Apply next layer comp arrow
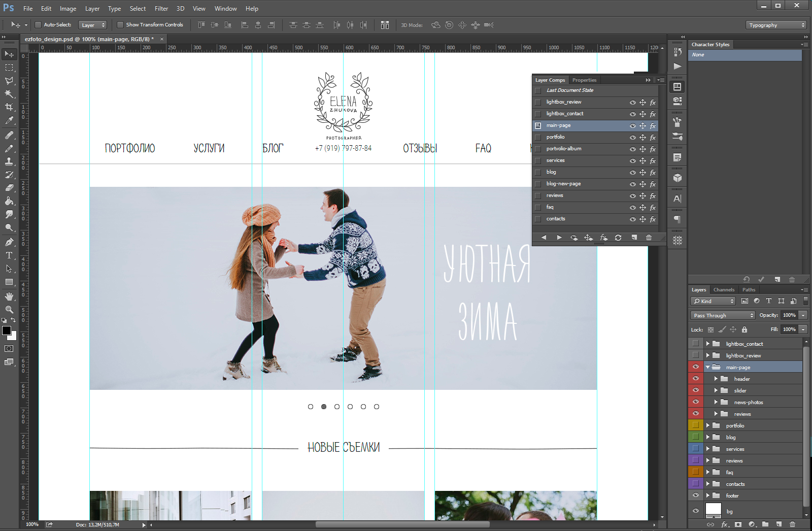Image resolution: width=812 pixels, height=531 pixels. click(559, 238)
